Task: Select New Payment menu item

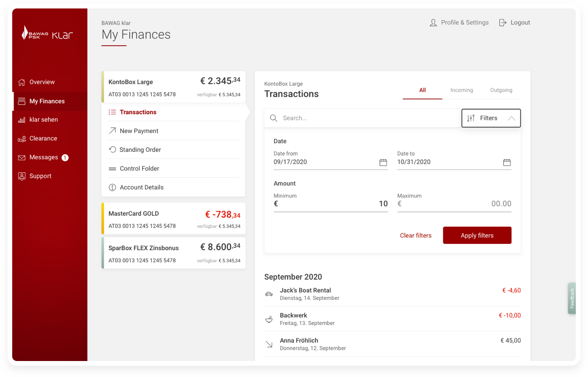Action: click(139, 131)
